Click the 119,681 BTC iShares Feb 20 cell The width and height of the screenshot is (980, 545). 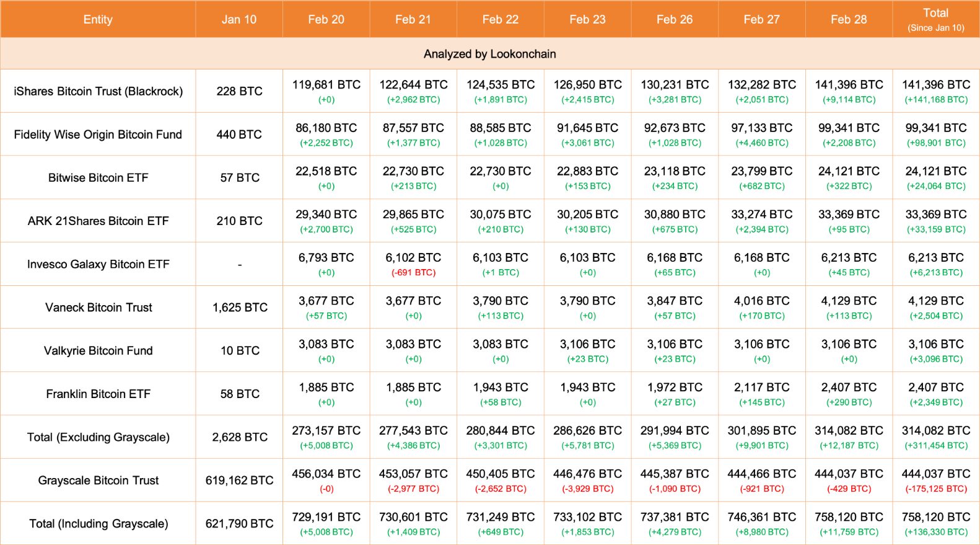(x=326, y=91)
